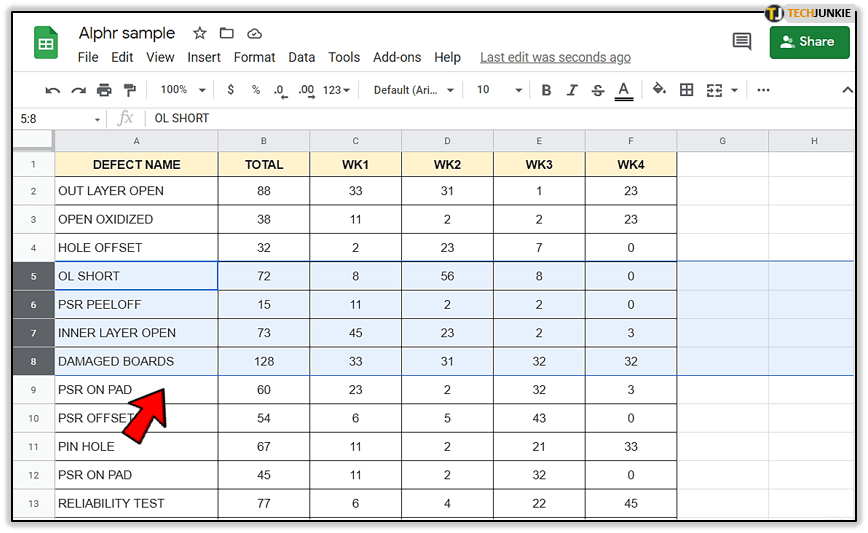Click the Format as currency icon
Viewport: 868px width, 533px height.
pos(231,90)
